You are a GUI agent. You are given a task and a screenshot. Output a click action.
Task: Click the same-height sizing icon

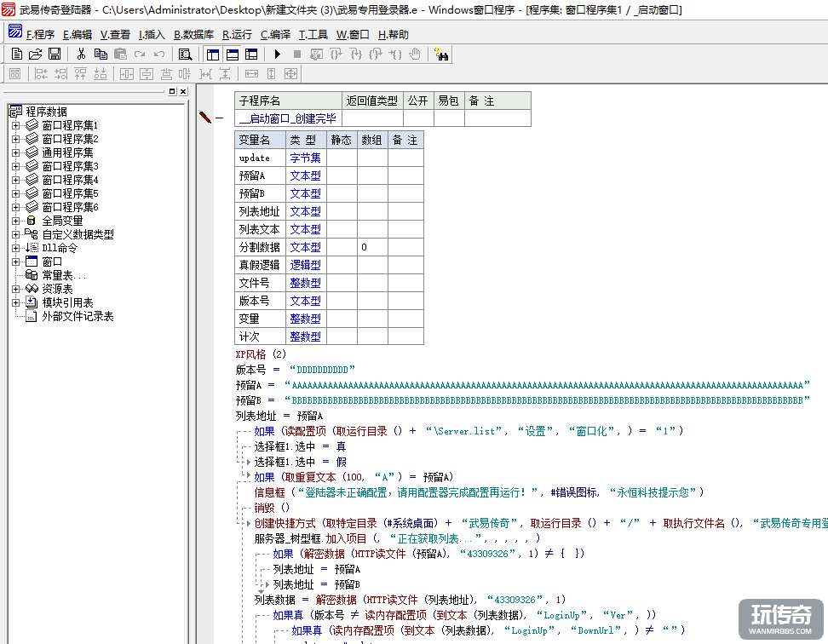click(271, 74)
